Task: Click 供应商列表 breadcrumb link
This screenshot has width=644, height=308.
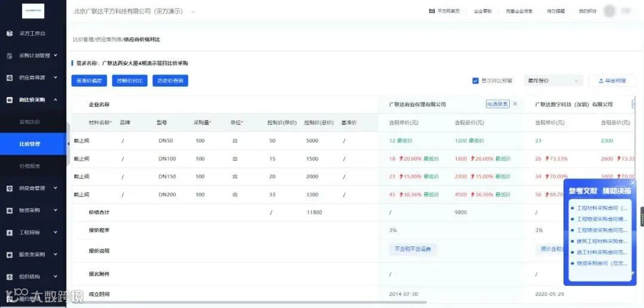Action: (x=109, y=39)
